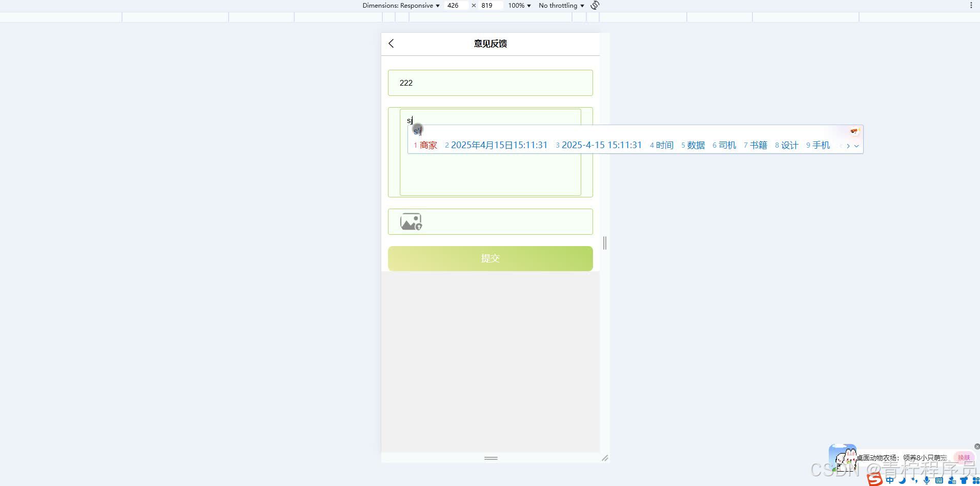Open the Sogou toolbox grid icon

(x=975, y=480)
